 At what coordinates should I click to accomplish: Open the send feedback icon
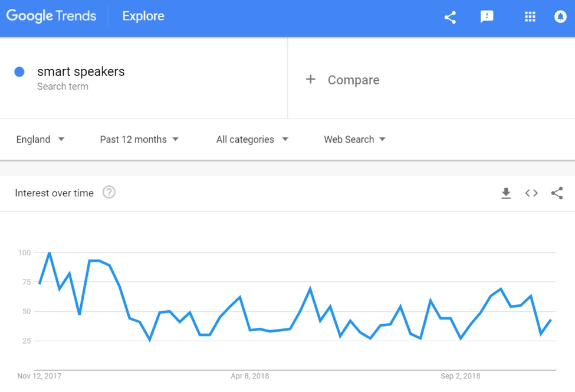(x=487, y=17)
